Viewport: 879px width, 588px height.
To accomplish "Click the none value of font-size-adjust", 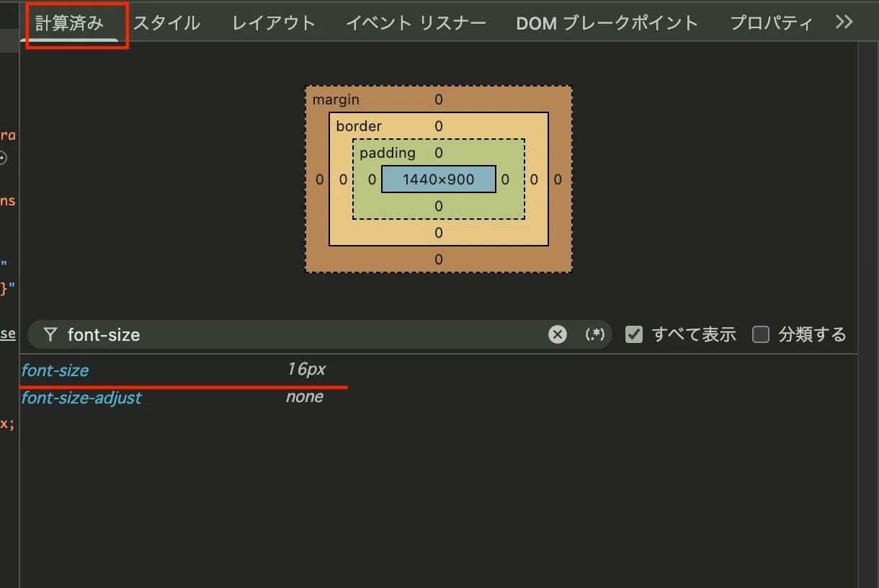I will point(305,397).
